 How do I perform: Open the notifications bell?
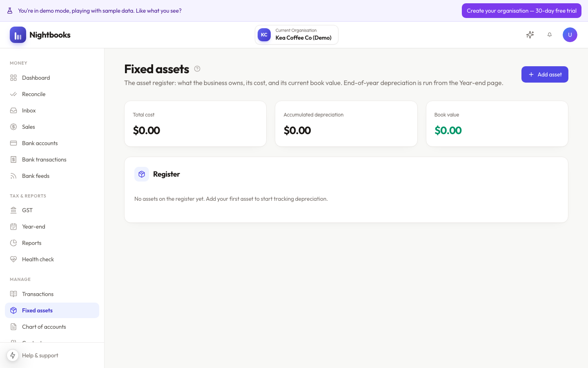[x=550, y=35]
